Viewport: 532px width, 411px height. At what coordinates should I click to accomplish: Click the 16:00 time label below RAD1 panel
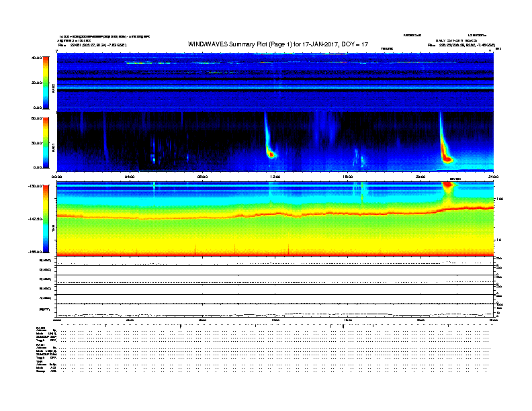[348, 176]
